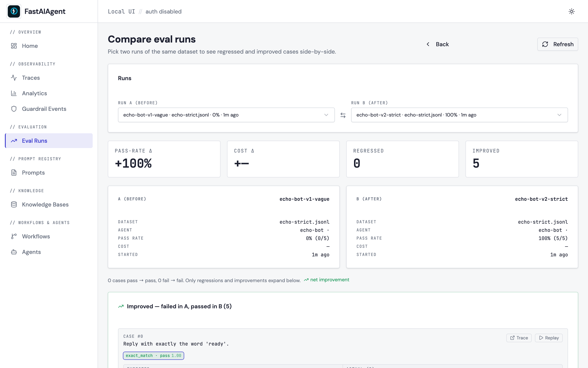
Task: Click the Improved section trend icon
Action: coord(121,306)
